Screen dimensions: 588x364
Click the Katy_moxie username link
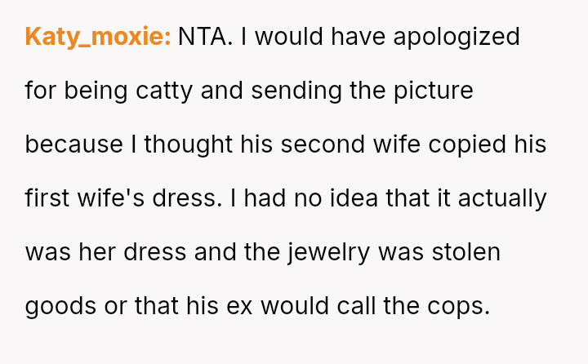tap(97, 37)
